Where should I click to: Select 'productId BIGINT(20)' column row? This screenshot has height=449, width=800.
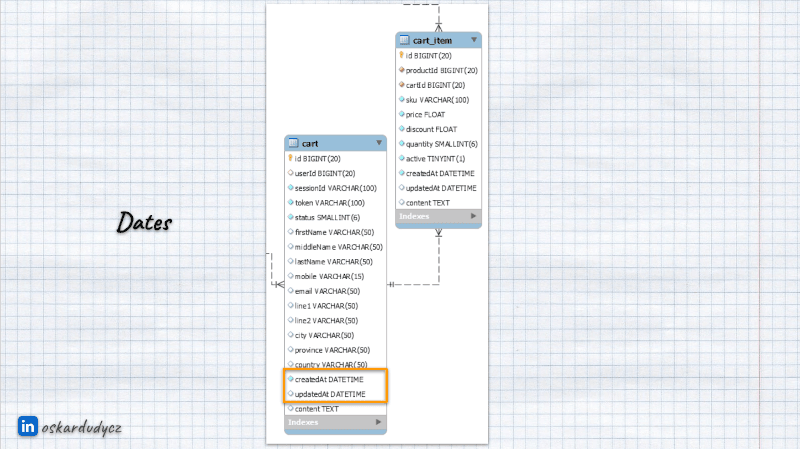438,70
